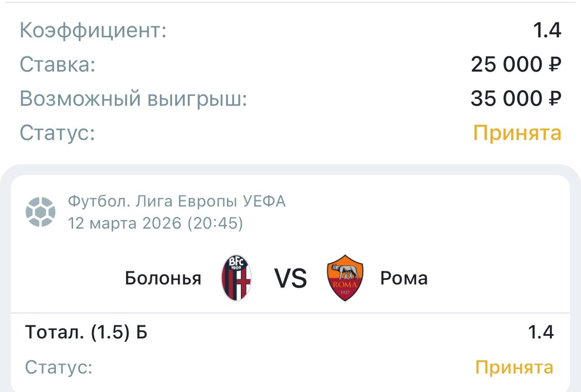Open the Футбол. Лига Европы УЕФА league title
The width and height of the screenshot is (581, 392).
pyautogui.click(x=177, y=201)
